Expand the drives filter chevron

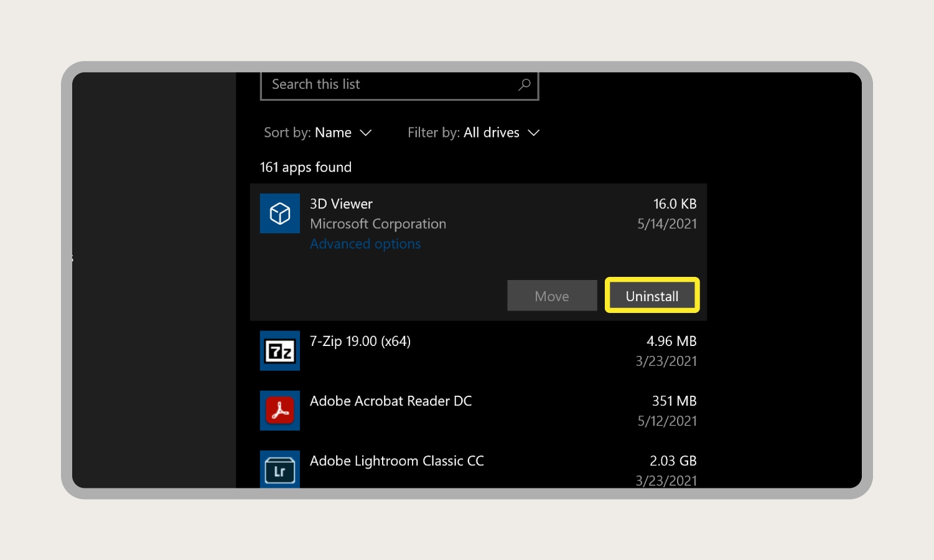pos(533,133)
